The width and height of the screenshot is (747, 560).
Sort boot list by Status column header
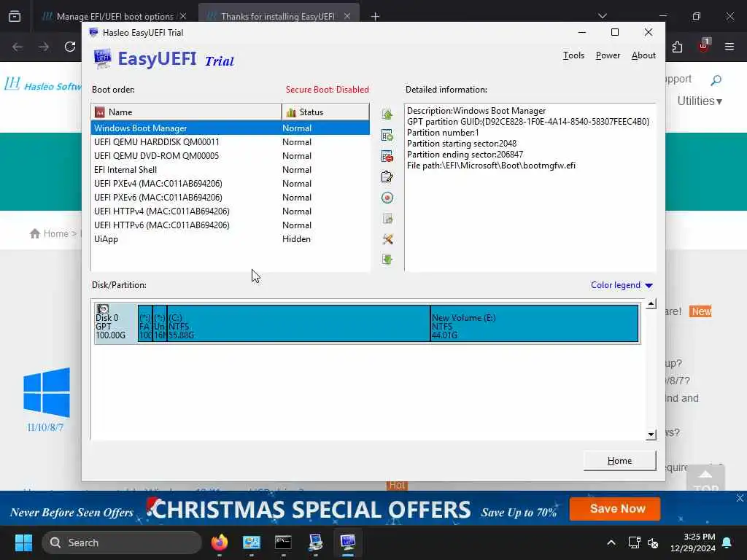click(325, 112)
